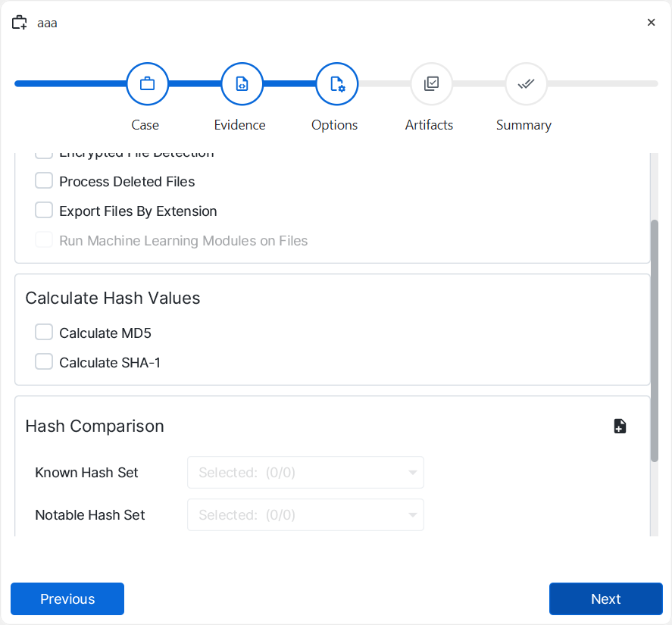Screen dimensions: 672x625
Task: Enable Process Deleted Files checkbox
Action: click(x=44, y=181)
